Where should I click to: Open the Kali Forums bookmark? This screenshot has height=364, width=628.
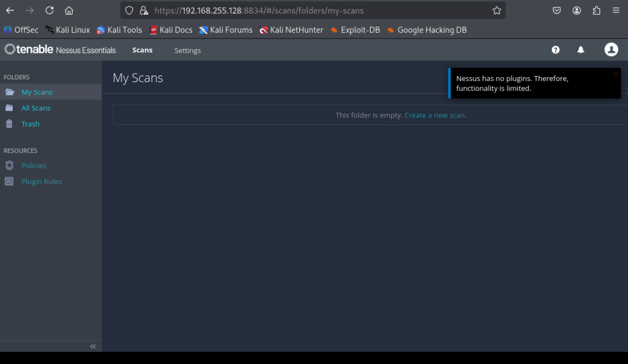pos(226,30)
